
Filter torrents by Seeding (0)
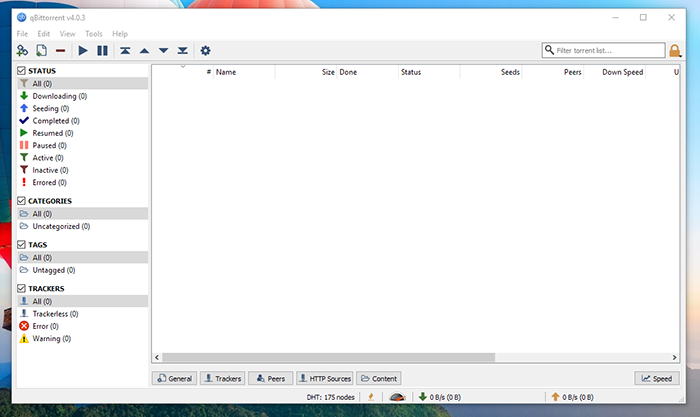tap(83, 108)
